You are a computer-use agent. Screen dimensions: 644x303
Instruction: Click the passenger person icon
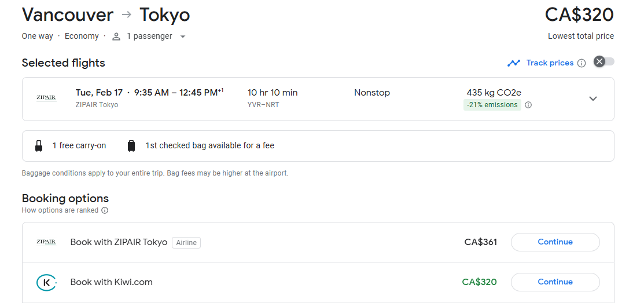pos(116,36)
